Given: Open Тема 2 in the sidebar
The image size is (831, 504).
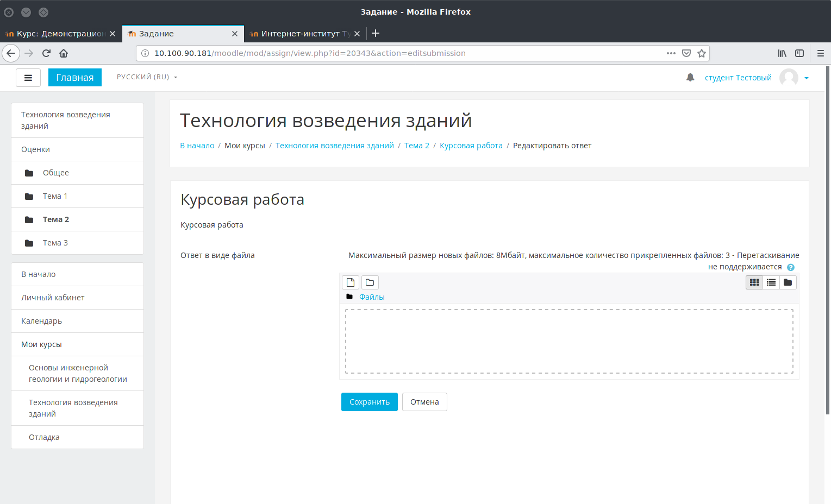Looking at the screenshot, I should point(77,219).
